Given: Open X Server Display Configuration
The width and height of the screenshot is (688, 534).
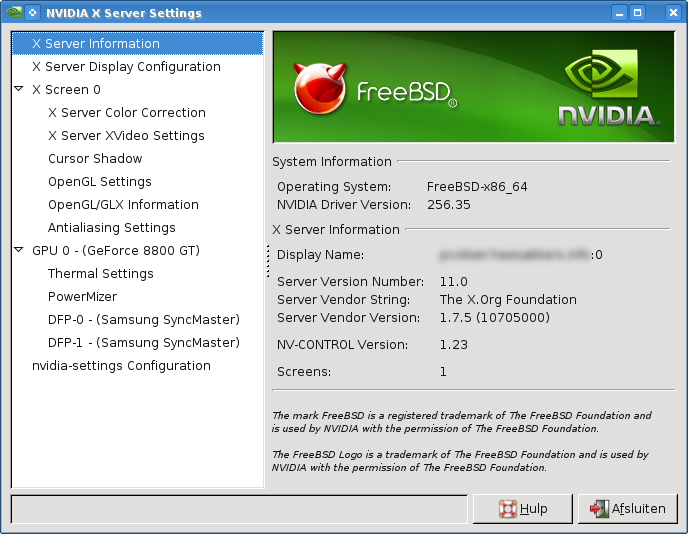Looking at the screenshot, I should coord(126,67).
